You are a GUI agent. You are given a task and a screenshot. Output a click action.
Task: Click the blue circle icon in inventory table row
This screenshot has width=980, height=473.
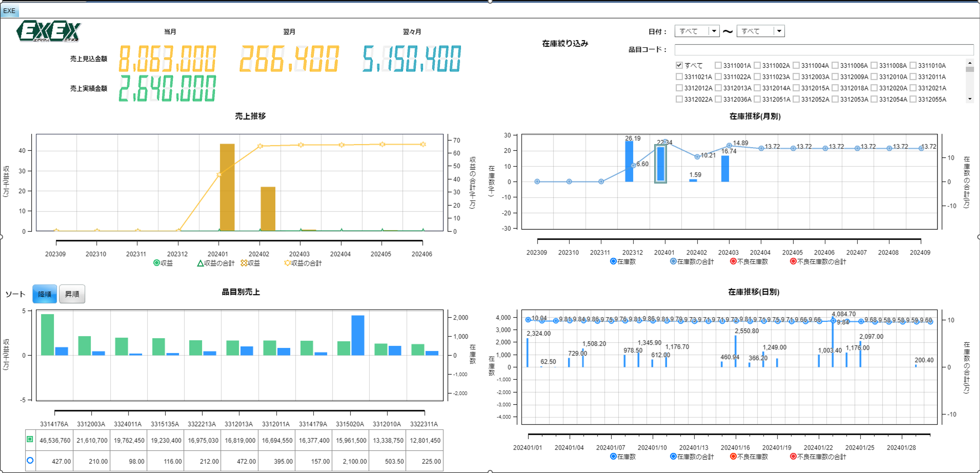(30, 461)
